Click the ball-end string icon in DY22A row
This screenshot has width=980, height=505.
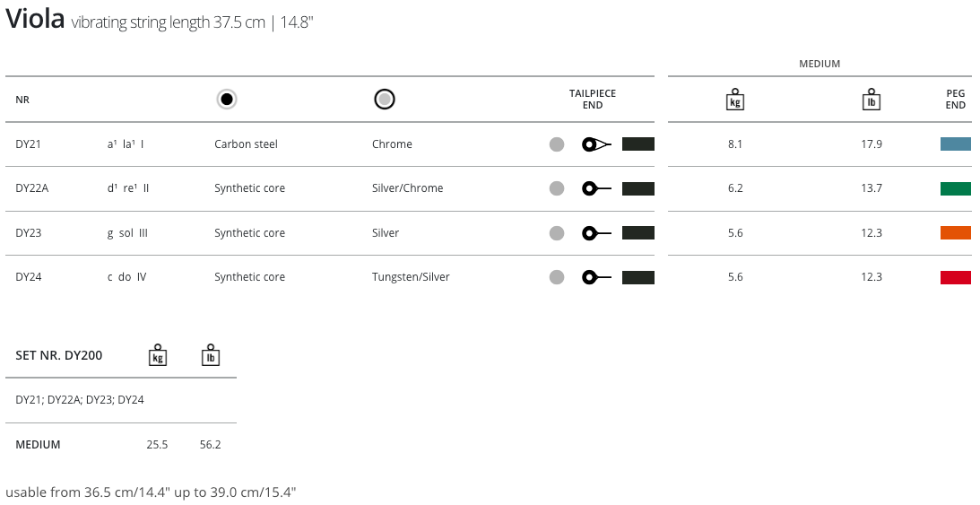pos(596,188)
